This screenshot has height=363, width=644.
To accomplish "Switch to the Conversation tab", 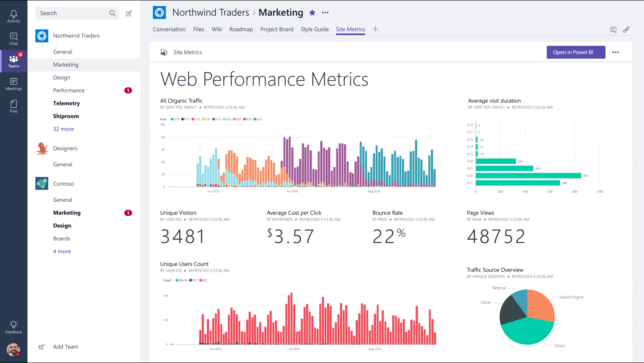I will pos(169,29).
